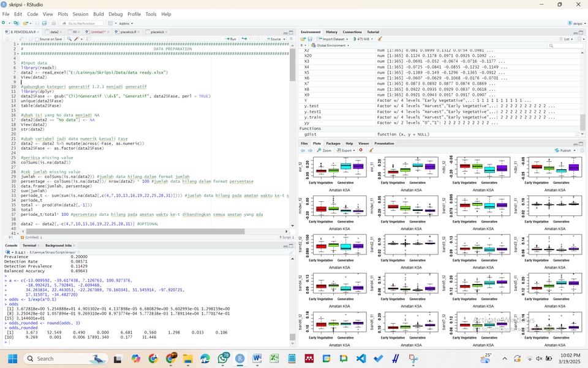Screen dimensions: 588x368
Task: Open the Windows Start menu
Action: click(12, 359)
